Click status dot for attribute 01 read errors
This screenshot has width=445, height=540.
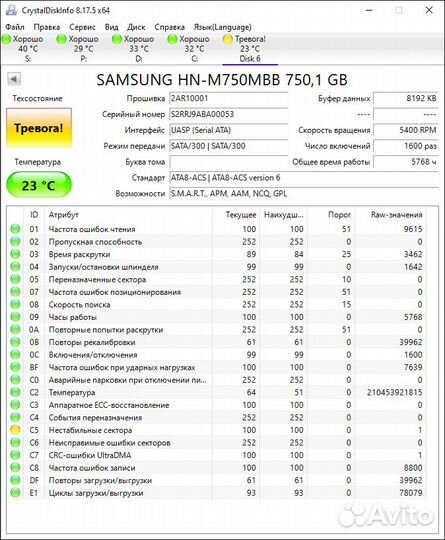tap(15, 229)
